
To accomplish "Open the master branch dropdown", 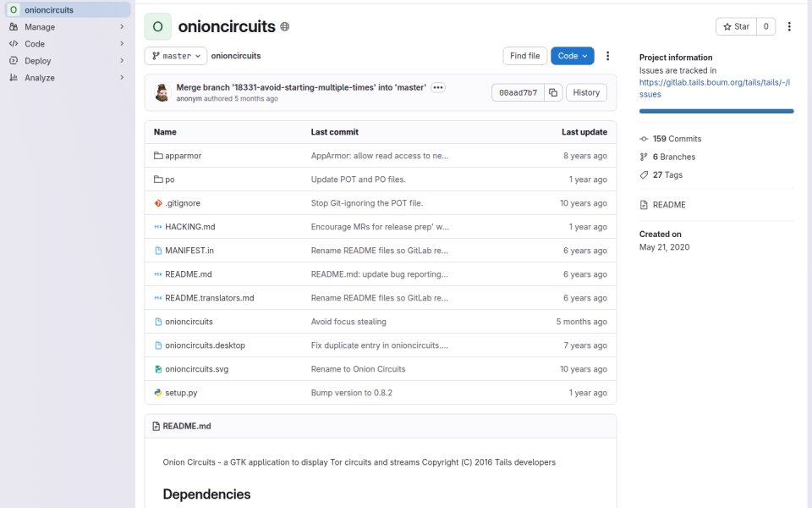I will [x=176, y=56].
